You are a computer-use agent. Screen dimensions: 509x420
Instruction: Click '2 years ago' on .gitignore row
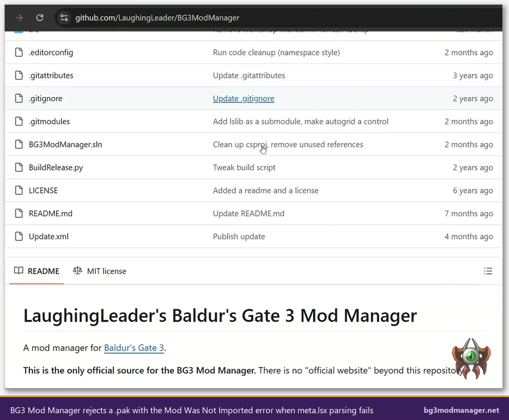(473, 98)
